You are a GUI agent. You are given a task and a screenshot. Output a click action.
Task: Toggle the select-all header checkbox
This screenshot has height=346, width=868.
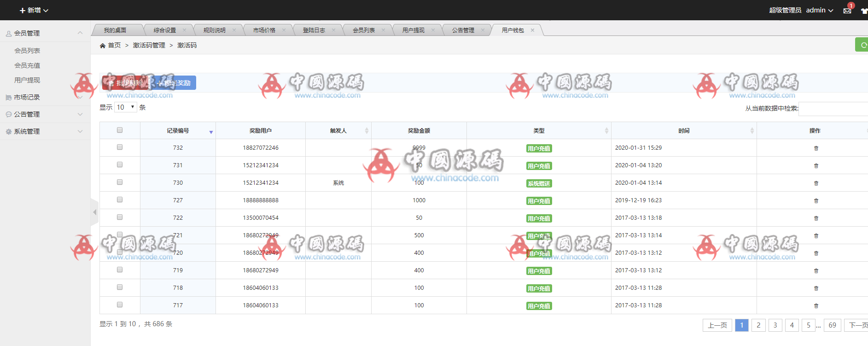click(x=120, y=130)
